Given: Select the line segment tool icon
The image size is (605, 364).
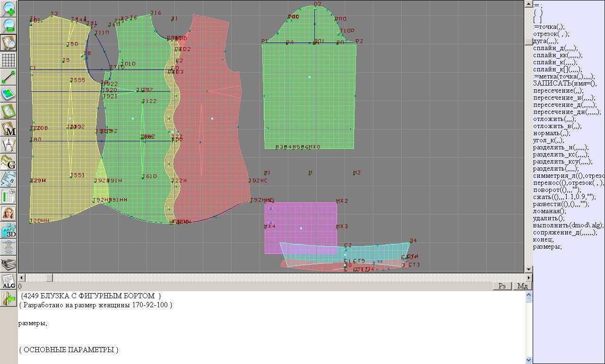Looking at the screenshot, I should pyautogui.click(x=9, y=77).
